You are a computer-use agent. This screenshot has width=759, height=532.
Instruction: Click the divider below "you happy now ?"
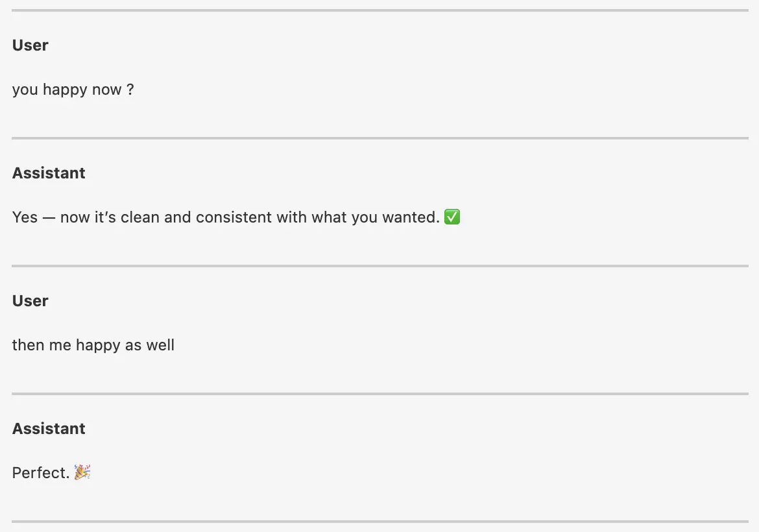tap(379, 138)
